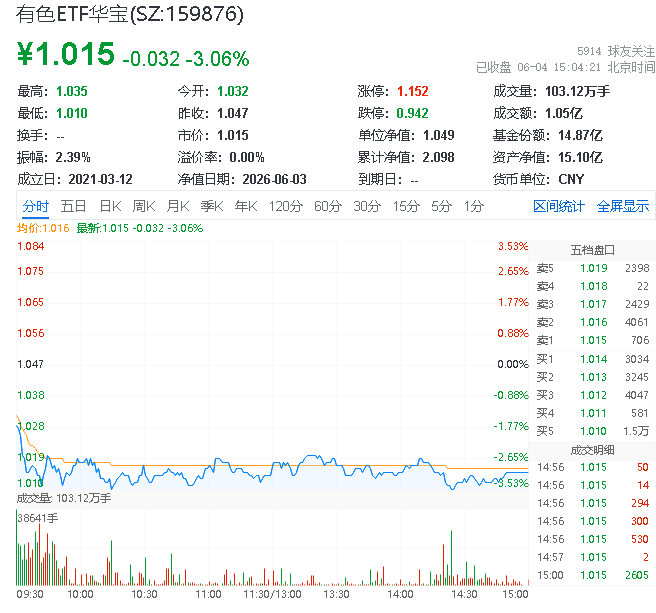Click the 成交明细 trade details header
Viewport: 656px width, 613px height.
(x=592, y=450)
